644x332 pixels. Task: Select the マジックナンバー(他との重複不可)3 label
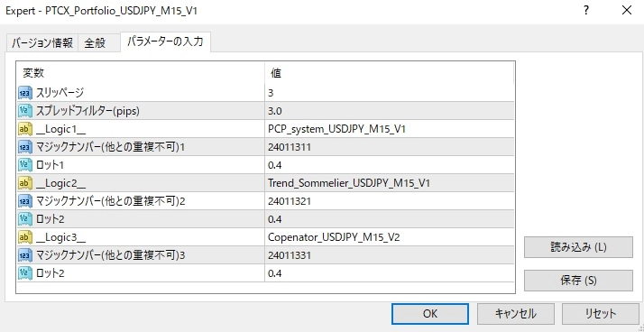pyautogui.click(x=111, y=255)
